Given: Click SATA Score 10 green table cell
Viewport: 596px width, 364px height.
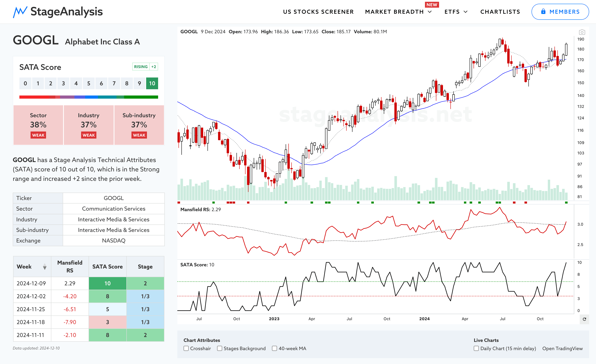Looking at the screenshot, I should (107, 283).
